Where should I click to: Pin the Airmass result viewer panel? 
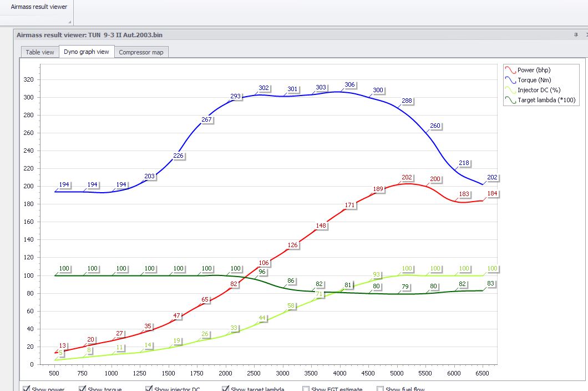(x=576, y=35)
